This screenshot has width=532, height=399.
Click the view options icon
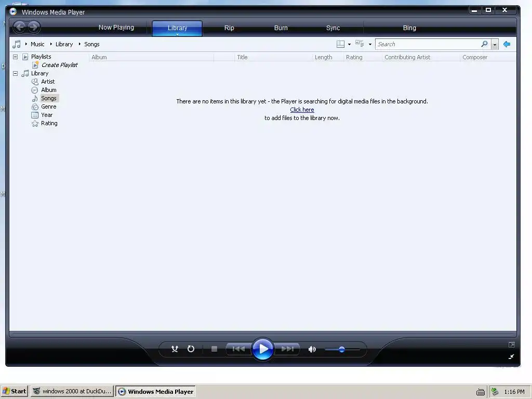tap(360, 44)
